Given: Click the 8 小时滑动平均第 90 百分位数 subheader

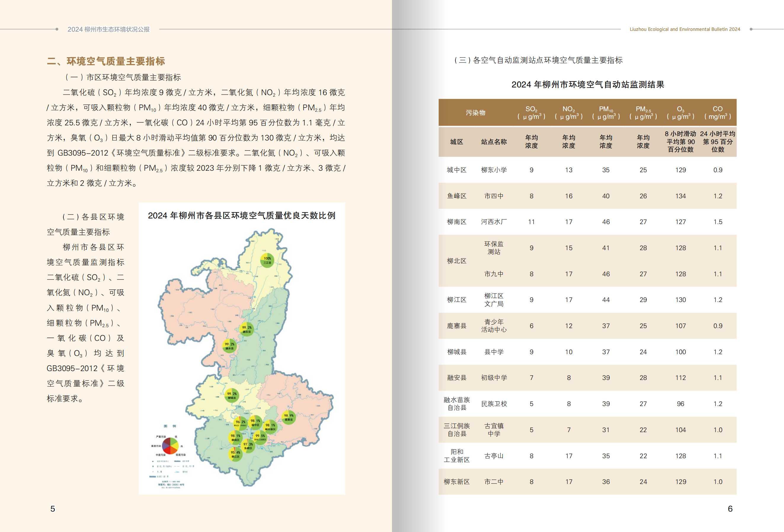Looking at the screenshot, I should coord(680,142).
